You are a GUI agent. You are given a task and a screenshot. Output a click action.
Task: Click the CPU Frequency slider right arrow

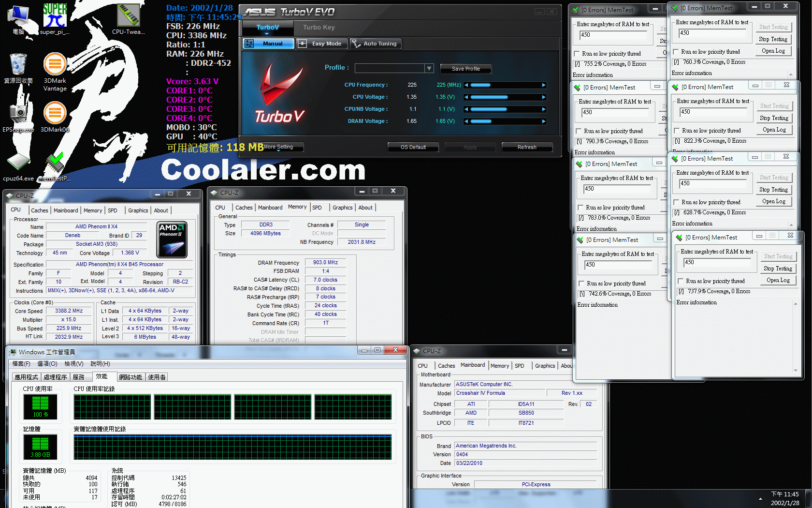544,85
